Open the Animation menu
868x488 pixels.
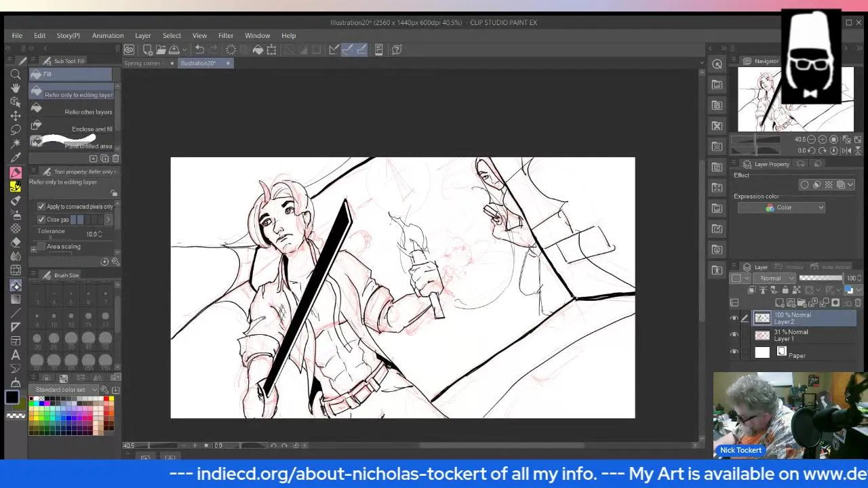pos(108,35)
